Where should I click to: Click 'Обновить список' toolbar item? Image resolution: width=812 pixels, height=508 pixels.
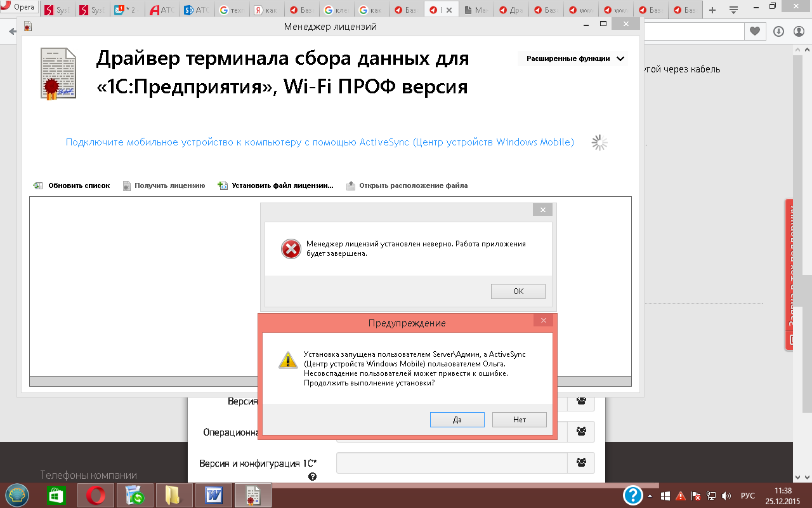72,186
